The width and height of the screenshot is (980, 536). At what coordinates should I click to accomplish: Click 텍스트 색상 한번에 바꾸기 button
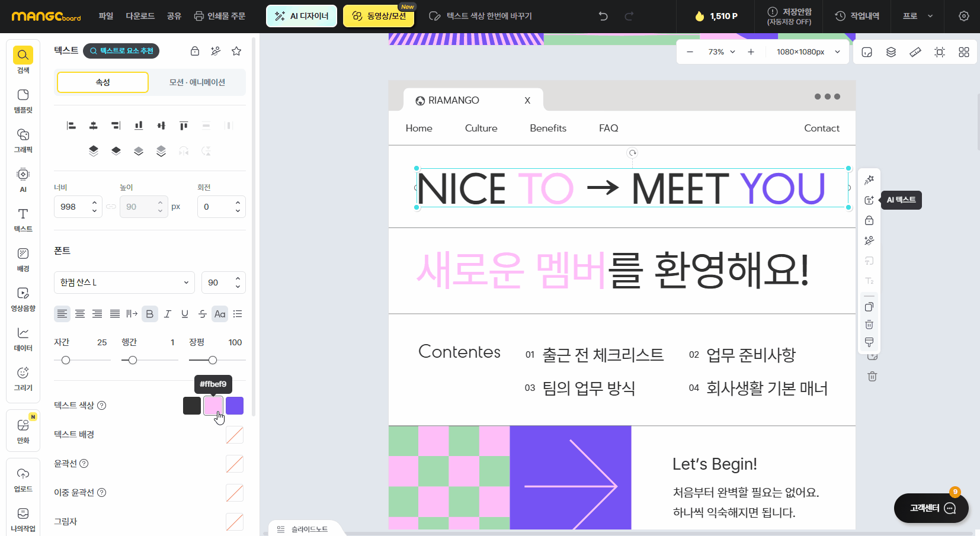click(481, 16)
